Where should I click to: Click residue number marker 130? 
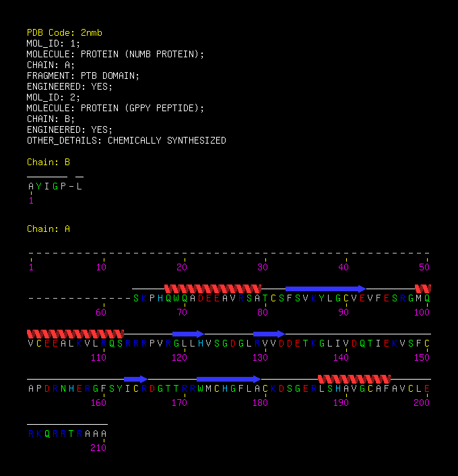260,357
